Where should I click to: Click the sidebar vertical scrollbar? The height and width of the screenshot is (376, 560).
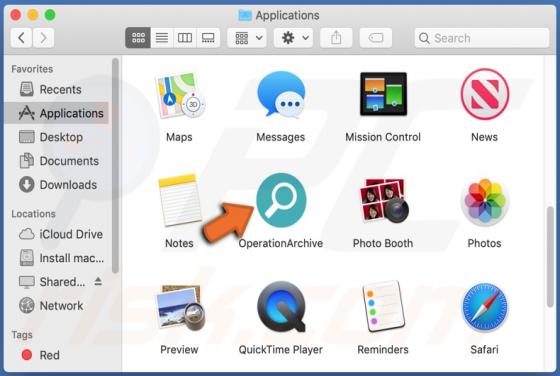pos(115,166)
